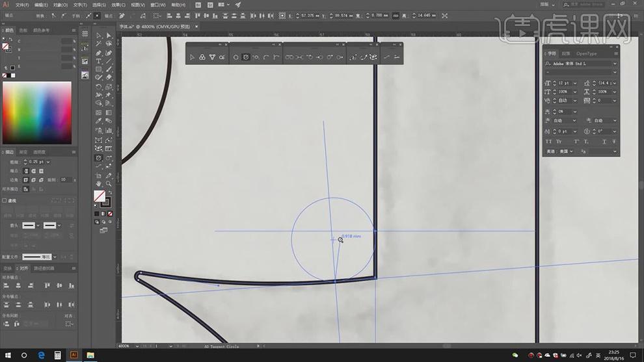Remove the selected anchor points
Viewport: 644px width, 362px height.
click(x=122, y=16)
